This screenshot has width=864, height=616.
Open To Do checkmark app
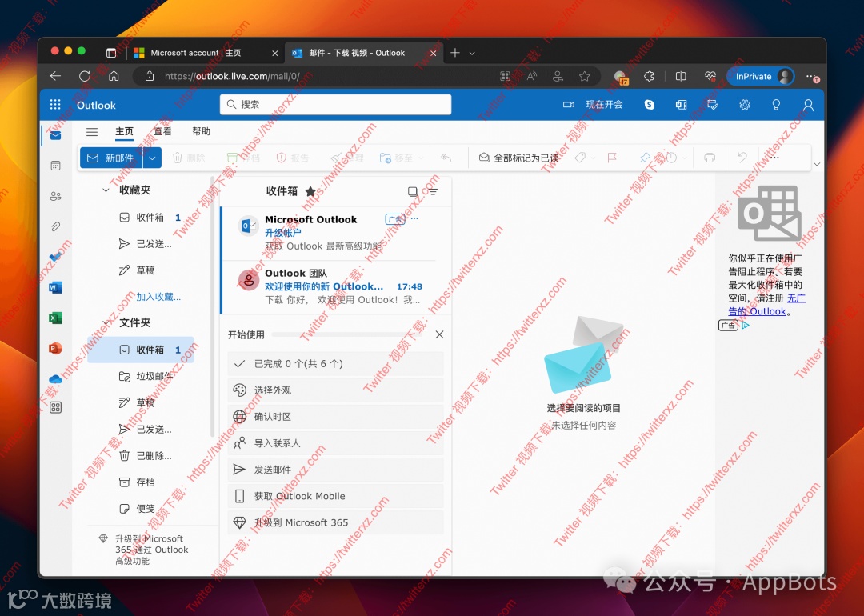[56, 257]
